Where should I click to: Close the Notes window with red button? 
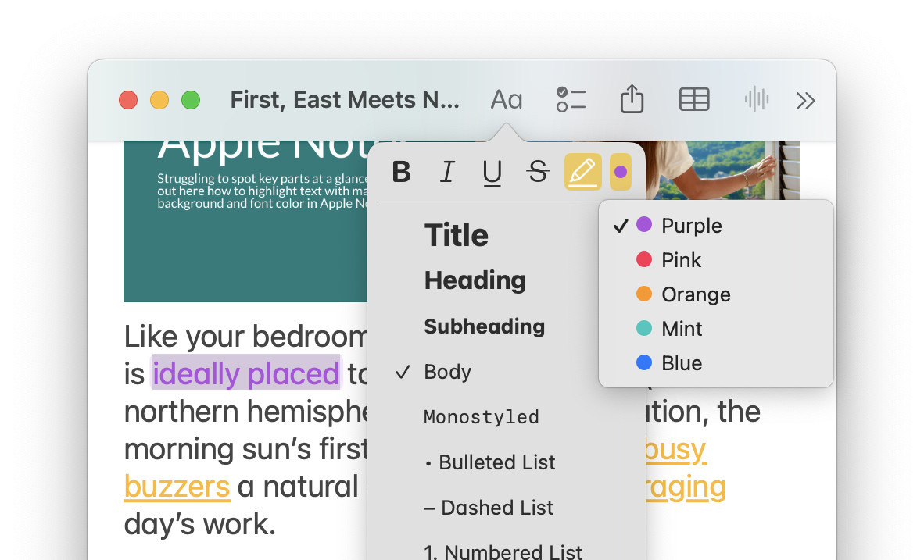pos(128,100)
